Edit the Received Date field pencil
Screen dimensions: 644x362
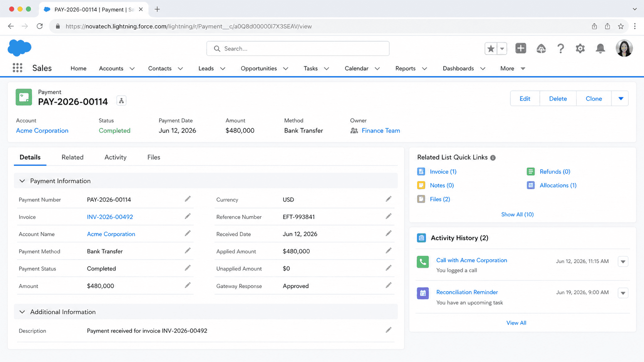click(389, 234)
